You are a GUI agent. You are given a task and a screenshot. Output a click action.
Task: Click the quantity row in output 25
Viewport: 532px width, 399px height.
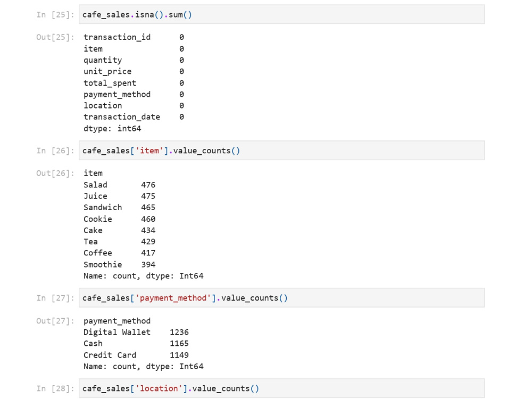pos(134,60)
